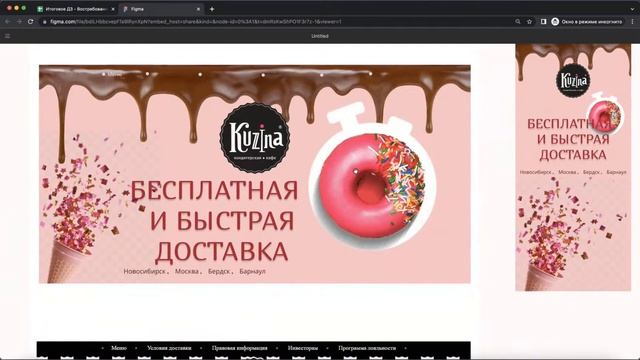Click Новосибирск on the mobile banner
The height and width of the screenshot is (360, 640).
click(x=536, y=172)
